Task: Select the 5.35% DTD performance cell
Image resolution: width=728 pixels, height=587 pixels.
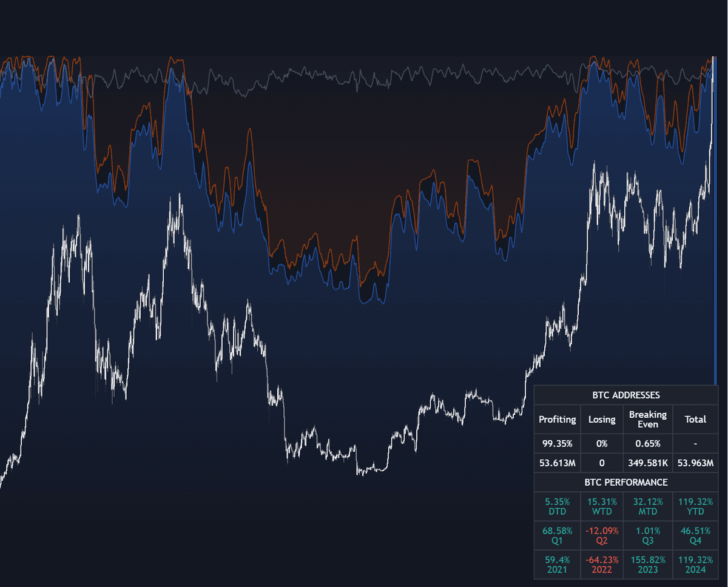Action: (x=557, y=506)
